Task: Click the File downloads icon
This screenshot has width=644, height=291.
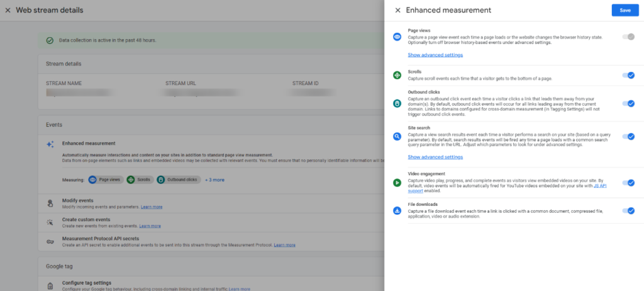Action: coord(397,210)
